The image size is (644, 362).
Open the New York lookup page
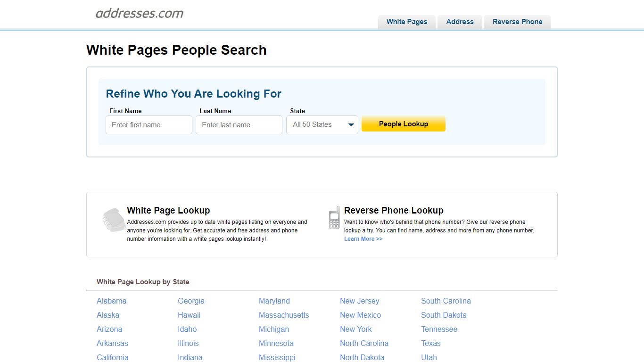click(x=355, y=329)
